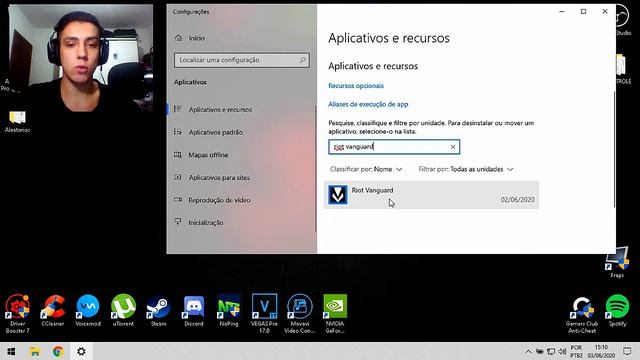
Task: Open Aleatorios folder on desktop
Action: 17,121
